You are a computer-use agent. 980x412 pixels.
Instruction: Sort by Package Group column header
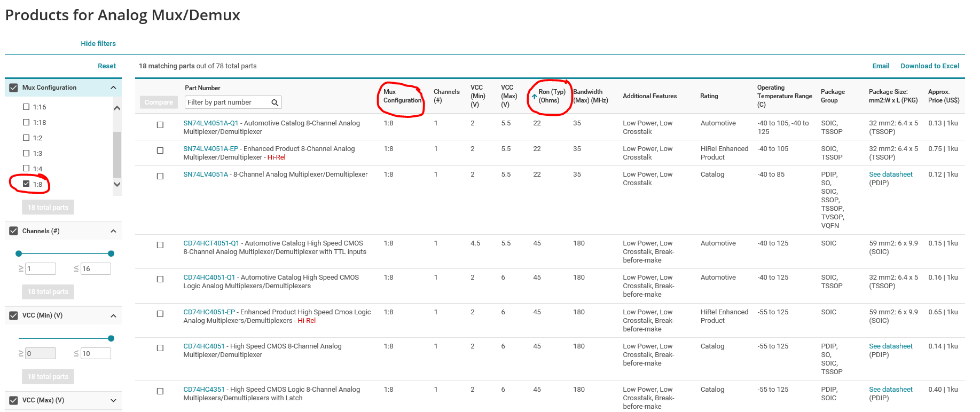click(x=833, y=96)
